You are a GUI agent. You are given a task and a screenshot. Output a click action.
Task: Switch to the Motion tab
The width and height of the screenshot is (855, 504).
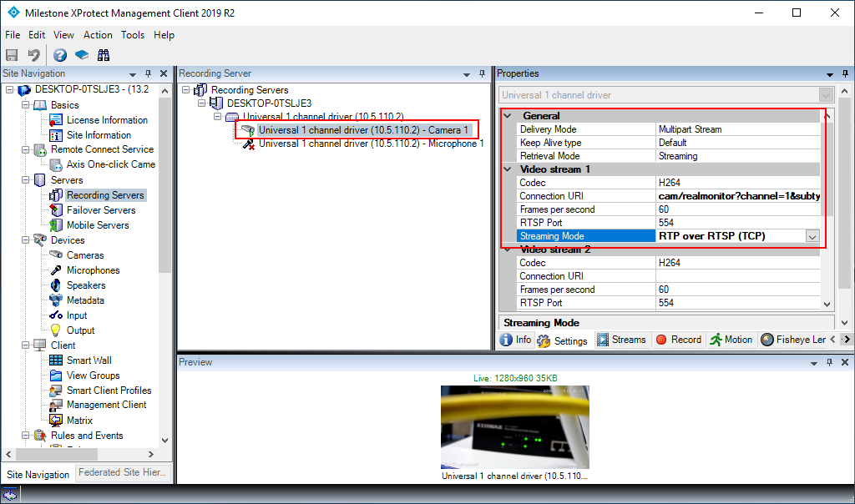[x=731, y=340]
